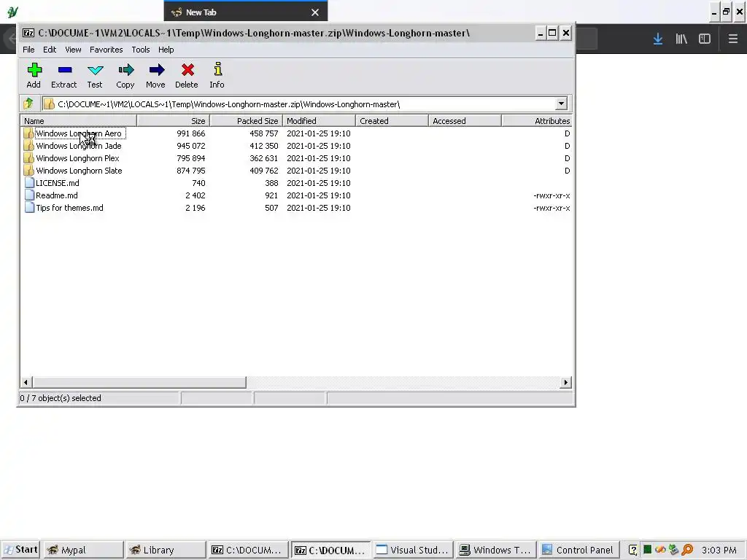Image resolution: width=747 pixels, height=560 pixels.
Task: Click the green square tray icon
Action: pyautogui.click(x=647, y=550)
